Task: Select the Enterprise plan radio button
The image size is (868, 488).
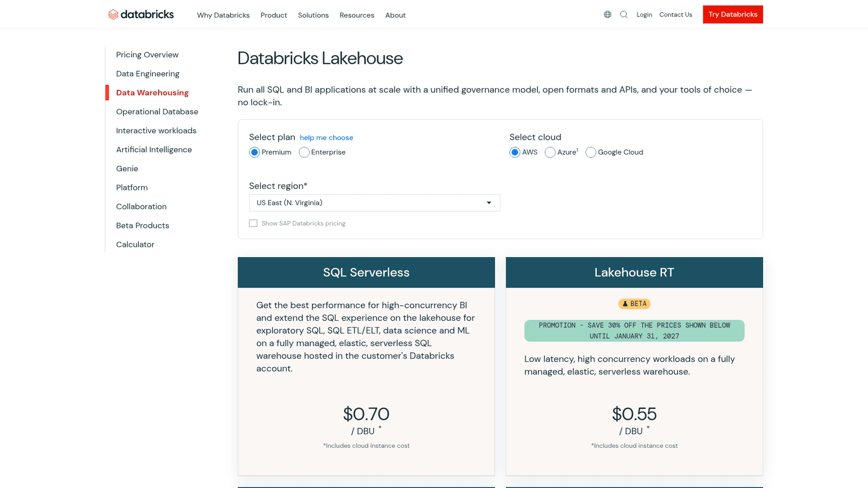Action: 304,152
